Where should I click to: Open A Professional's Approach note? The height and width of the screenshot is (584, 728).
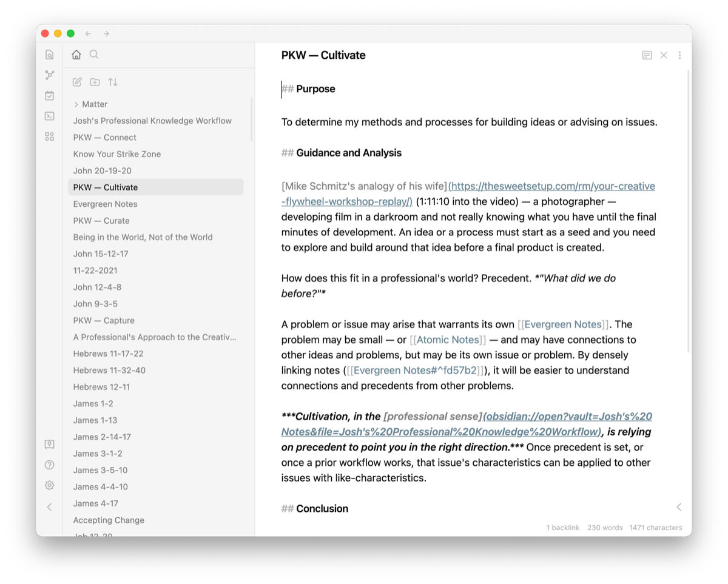(x=156, y=337)
